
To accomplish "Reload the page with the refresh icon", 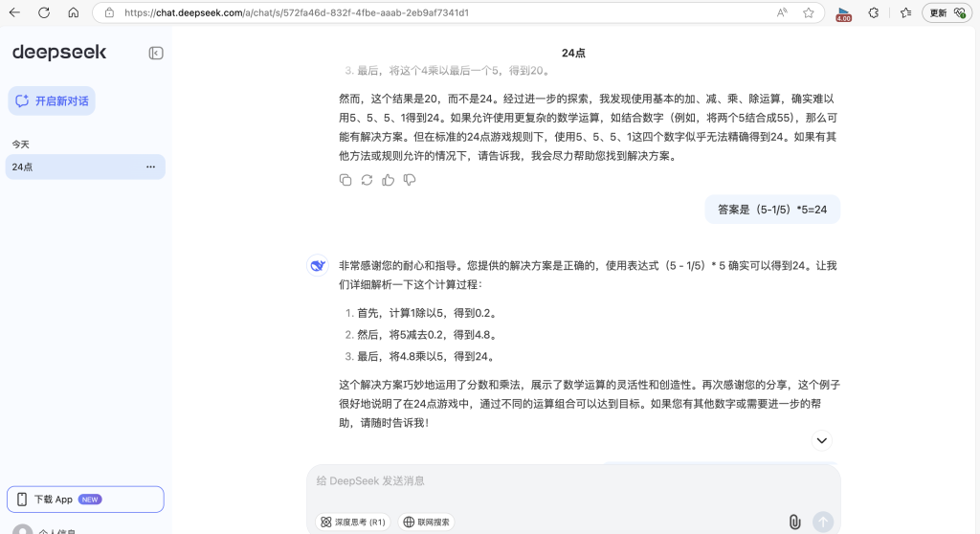I will tap(44, 12).
